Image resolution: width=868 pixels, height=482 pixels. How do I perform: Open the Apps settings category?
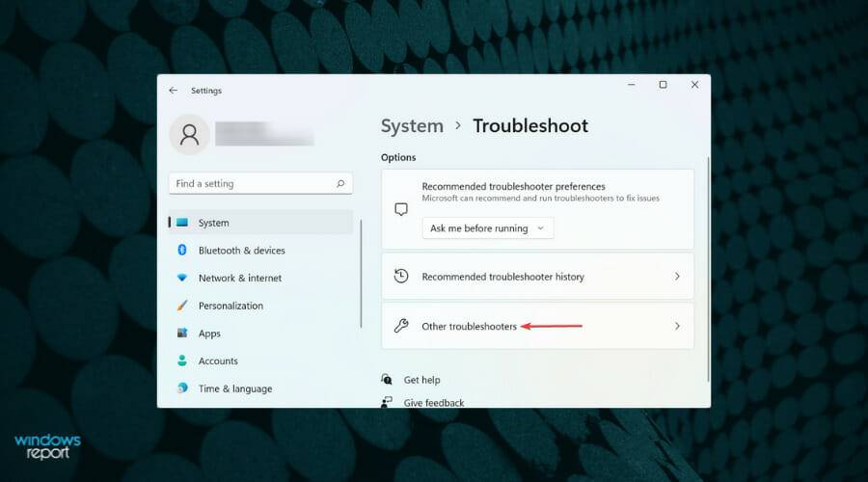point(209,334)
